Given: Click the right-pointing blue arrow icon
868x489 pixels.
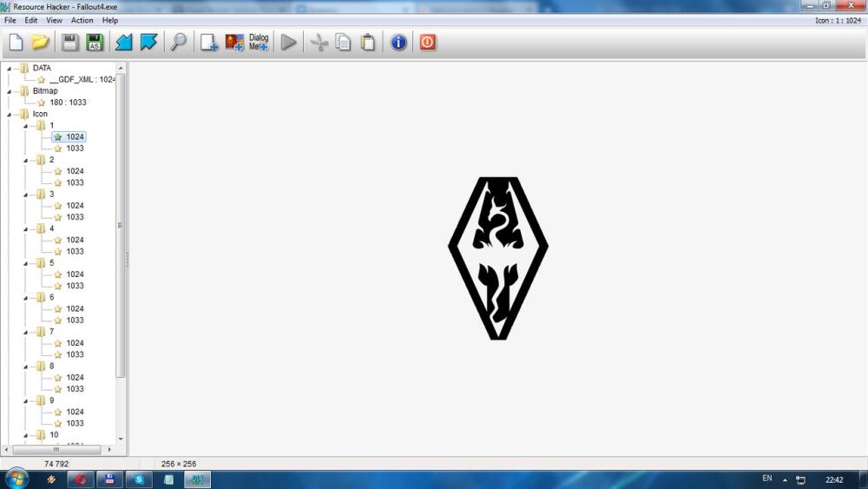Looking at the screenshot, I should click(148, 42).
